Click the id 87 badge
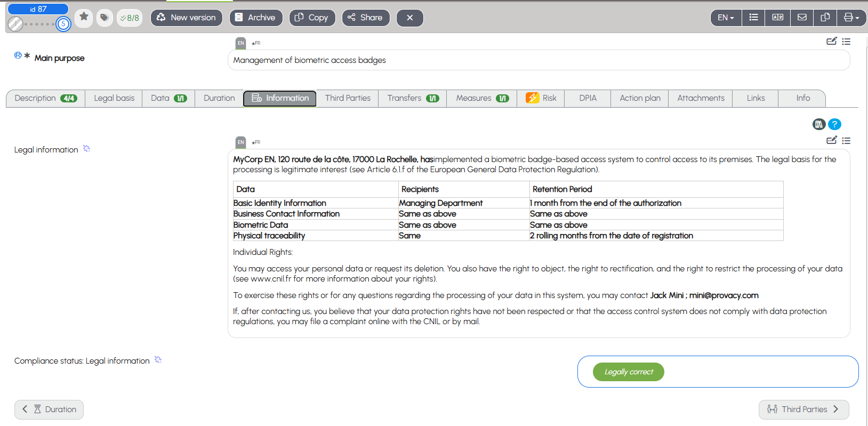 click(x=38, y=9)
